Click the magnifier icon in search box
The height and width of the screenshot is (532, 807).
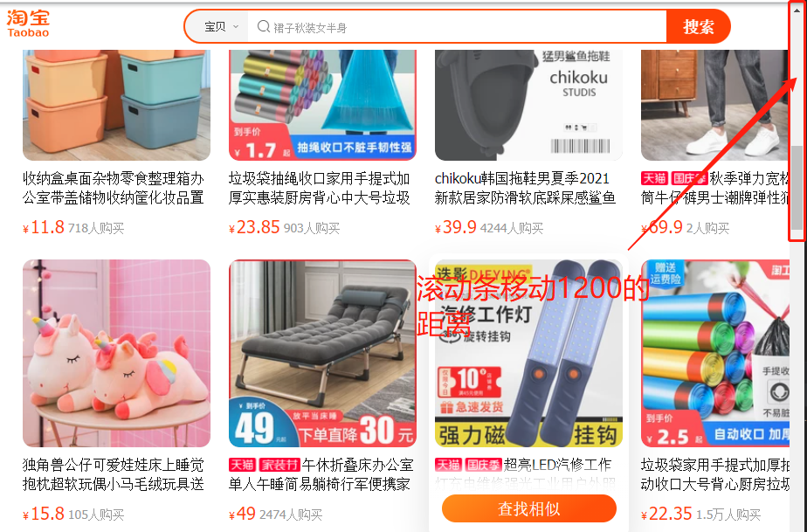point(264,26)
